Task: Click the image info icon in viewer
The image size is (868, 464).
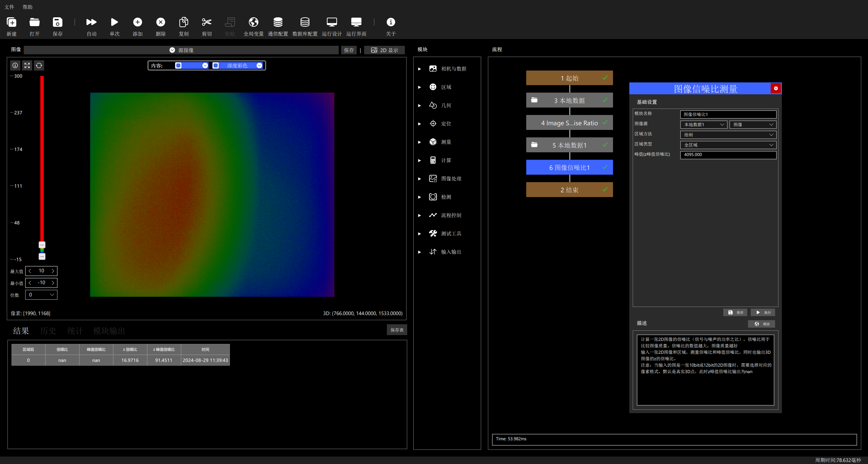Action: pyautogui.click(x=15, y=65)
